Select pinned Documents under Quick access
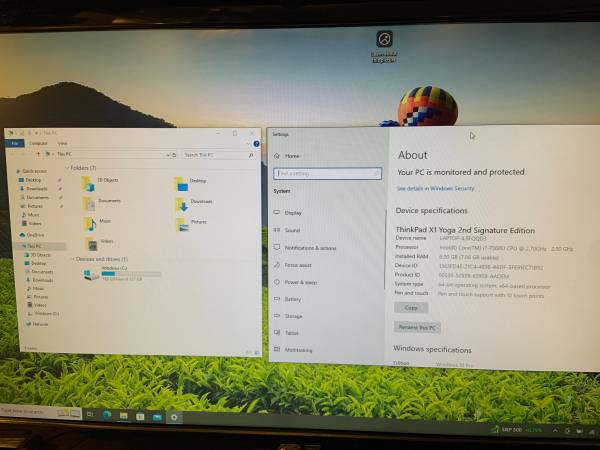Image resolution: width=600 pixels, height=450 pixels. click(37, 197)
